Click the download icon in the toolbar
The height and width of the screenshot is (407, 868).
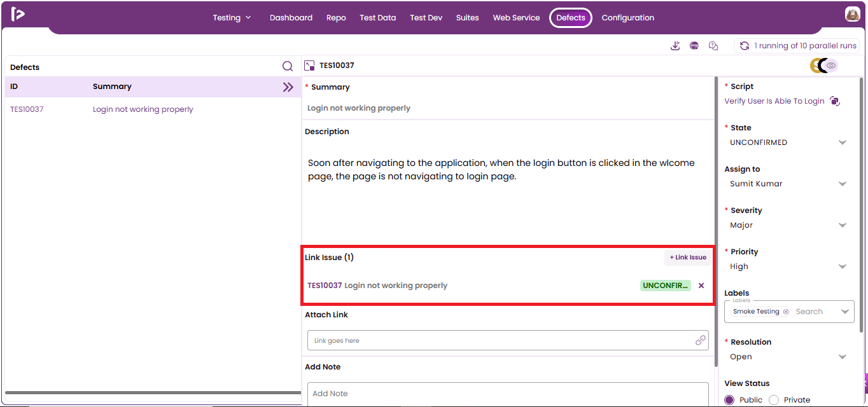[675, 46]
